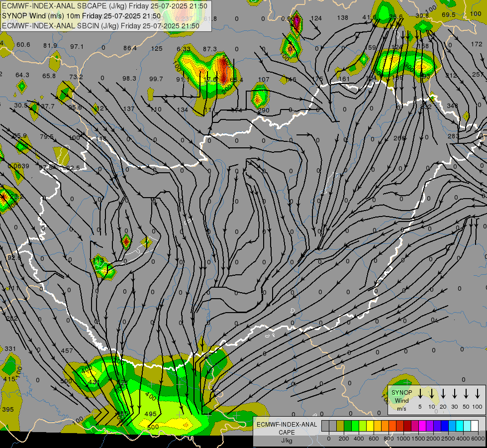
Task: Click the SYNOP Wind 10m title line
Action: click(x=82, y=16)
